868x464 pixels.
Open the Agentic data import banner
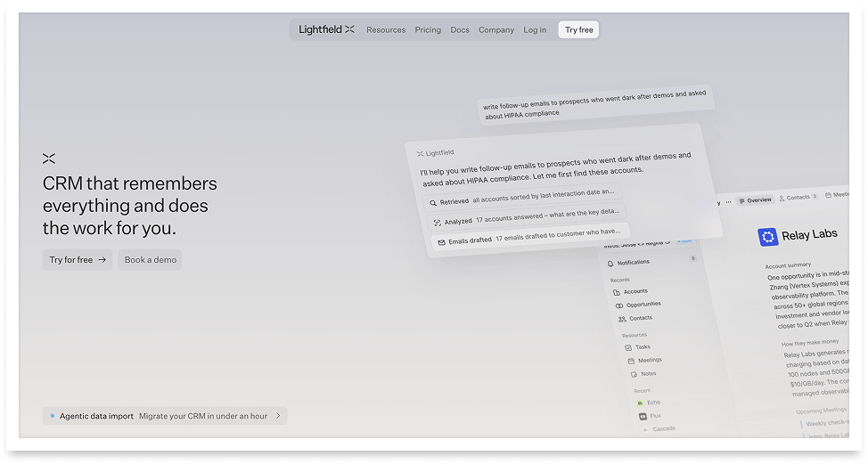pos(165,416)
